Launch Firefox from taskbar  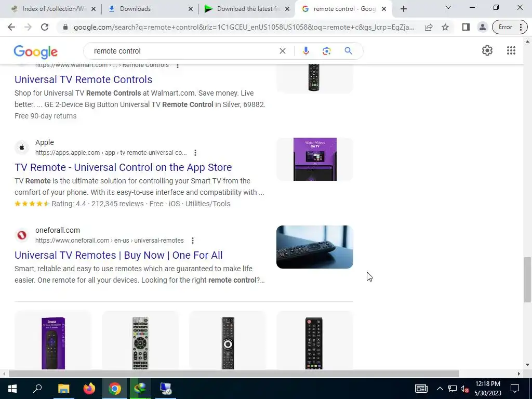click(89, 389)
